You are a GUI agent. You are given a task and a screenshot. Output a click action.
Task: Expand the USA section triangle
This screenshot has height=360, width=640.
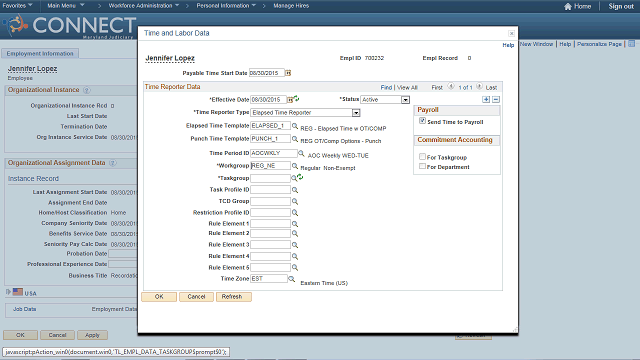pyautogui.click(x=8, y=292)
